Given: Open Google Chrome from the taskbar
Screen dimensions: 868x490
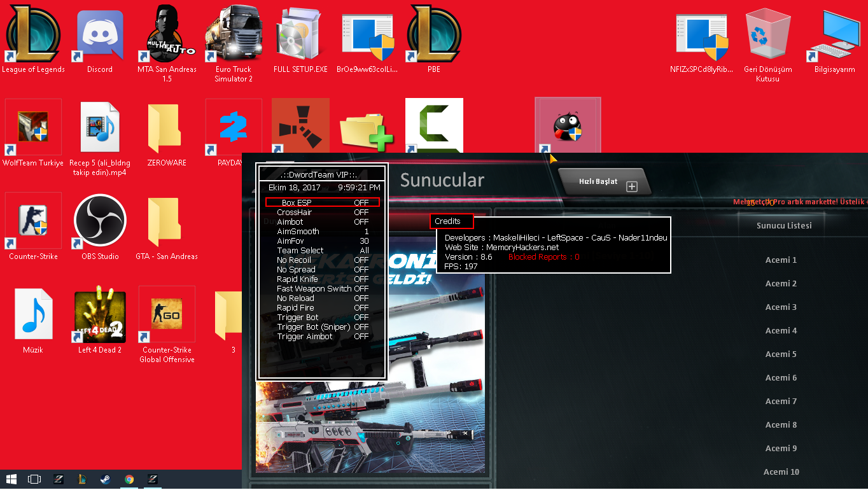Looking at the screenshot, I should point(129,479).
